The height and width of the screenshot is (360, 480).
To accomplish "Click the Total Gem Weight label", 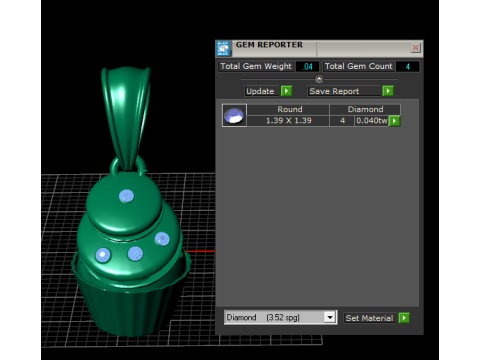I will [x=256, y=66].
